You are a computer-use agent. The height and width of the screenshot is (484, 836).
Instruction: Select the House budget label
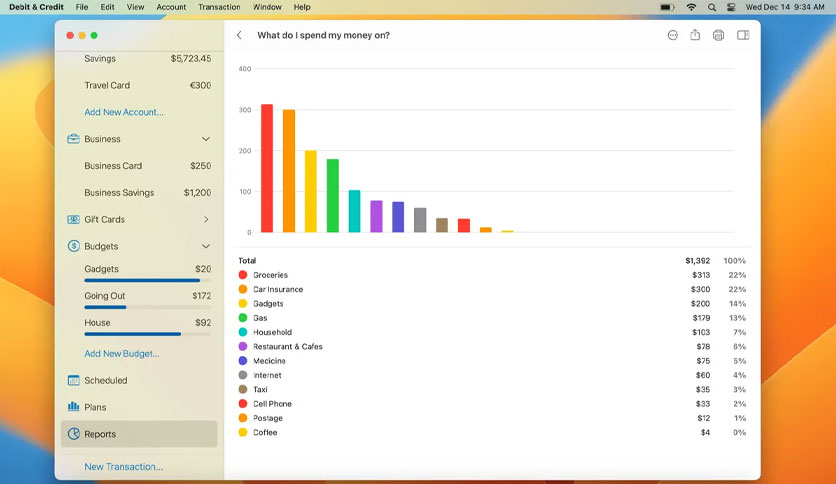click(x=97, y=322)
